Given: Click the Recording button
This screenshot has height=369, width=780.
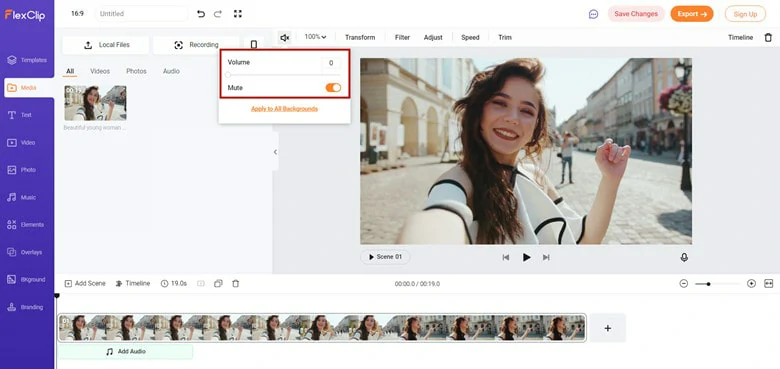Looking at the screenshot, I should (x=196, y=45).
